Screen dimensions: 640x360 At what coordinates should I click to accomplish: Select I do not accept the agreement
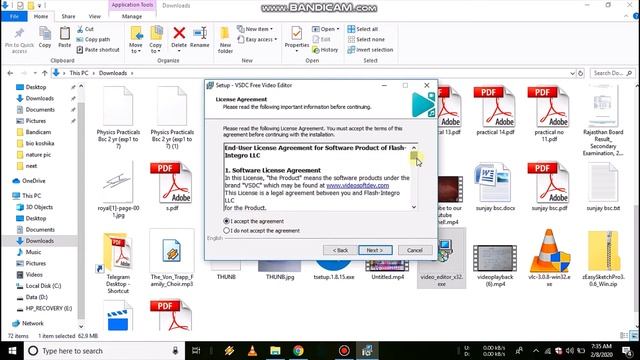point(262,231)
